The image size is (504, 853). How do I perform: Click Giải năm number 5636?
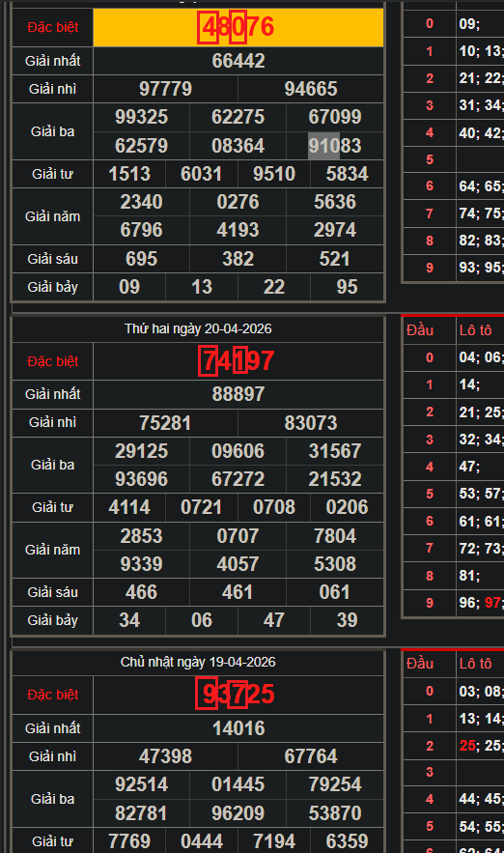point(335,202)
